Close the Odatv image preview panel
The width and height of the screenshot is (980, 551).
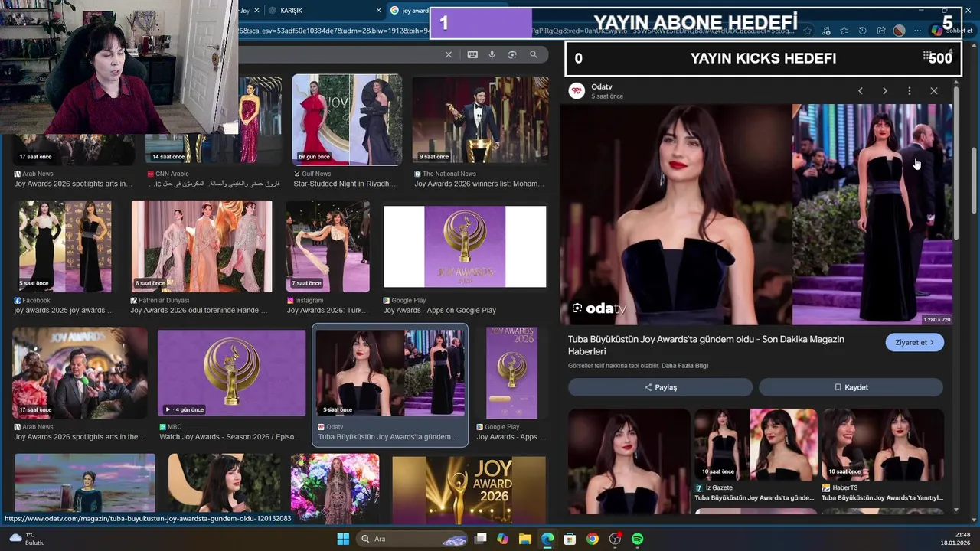[934, 91]
